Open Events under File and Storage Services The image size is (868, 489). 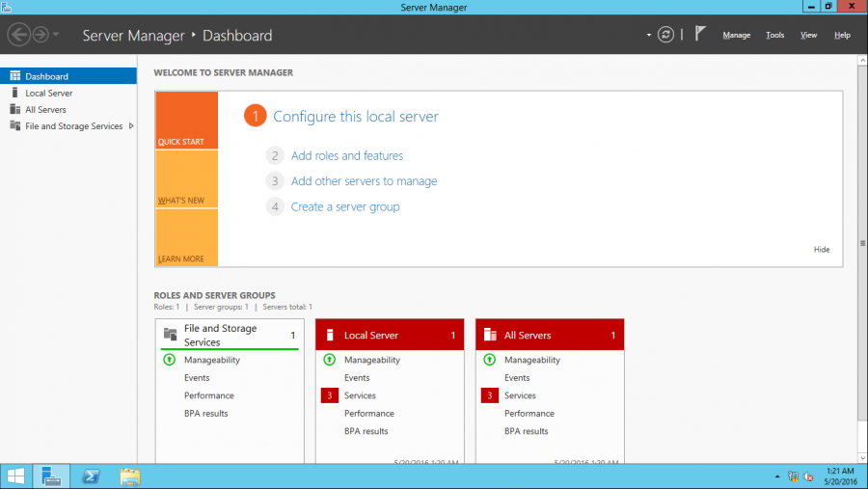pyautogui.click(x=197, y=378)
